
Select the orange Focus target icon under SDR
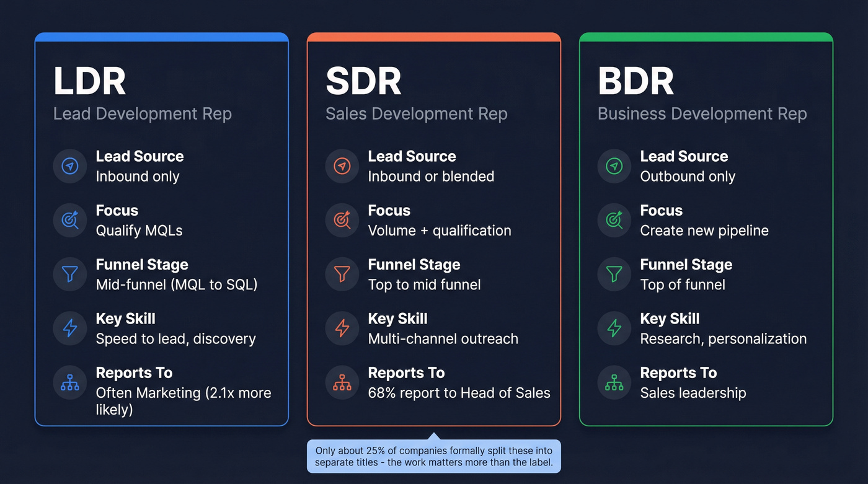[342, 220]
